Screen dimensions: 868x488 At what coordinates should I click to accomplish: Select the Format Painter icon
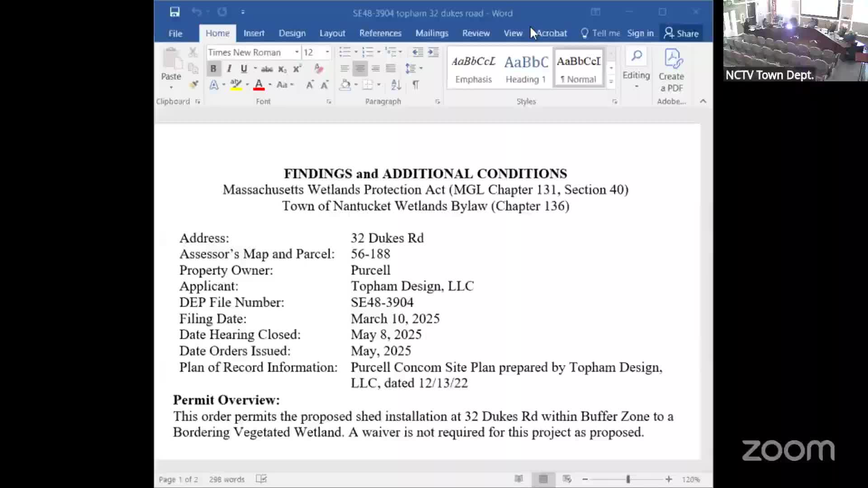[x=194, y=84]
